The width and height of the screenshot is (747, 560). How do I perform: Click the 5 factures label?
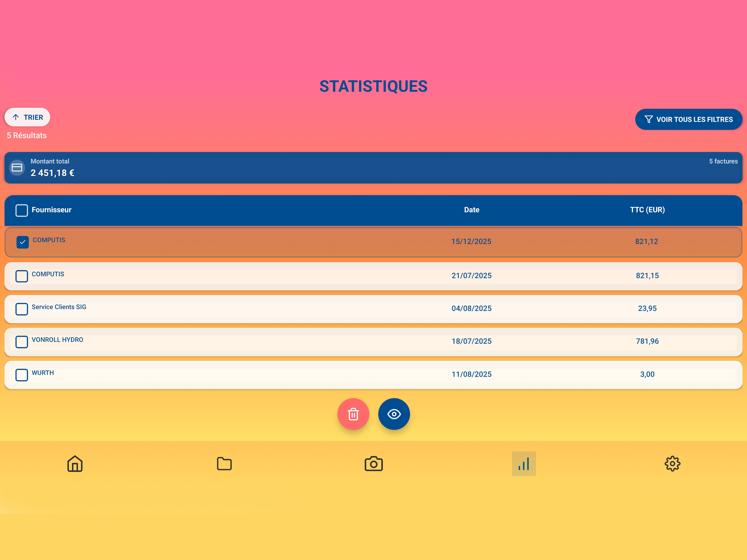point(723,161)
